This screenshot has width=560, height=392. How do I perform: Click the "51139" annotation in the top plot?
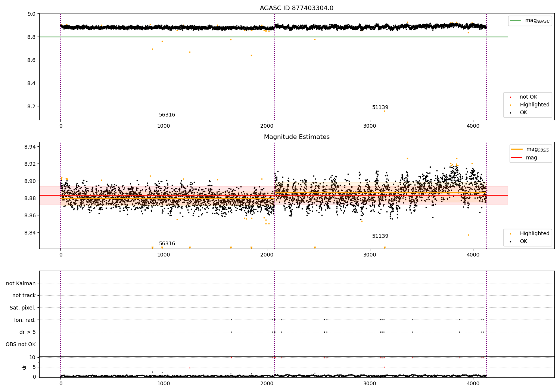(x=380, y=108)
